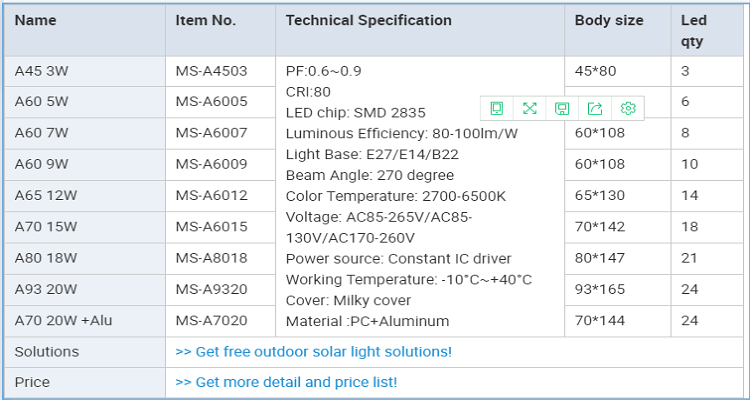Click the tablet/screenshot icon in floating toolbar
The image size is (750, 400).
[x=497, y=108]
